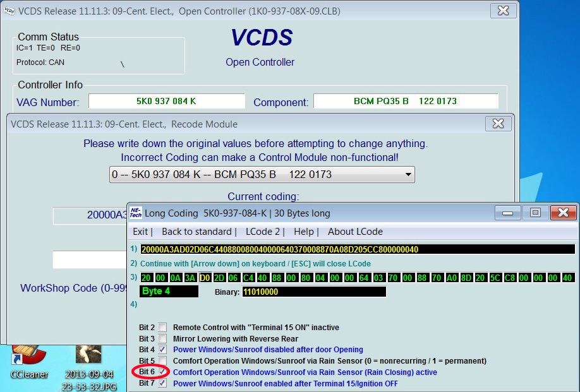Open the CCleaner desktop shortcut

pyautogui.click(x=29, y=362)
